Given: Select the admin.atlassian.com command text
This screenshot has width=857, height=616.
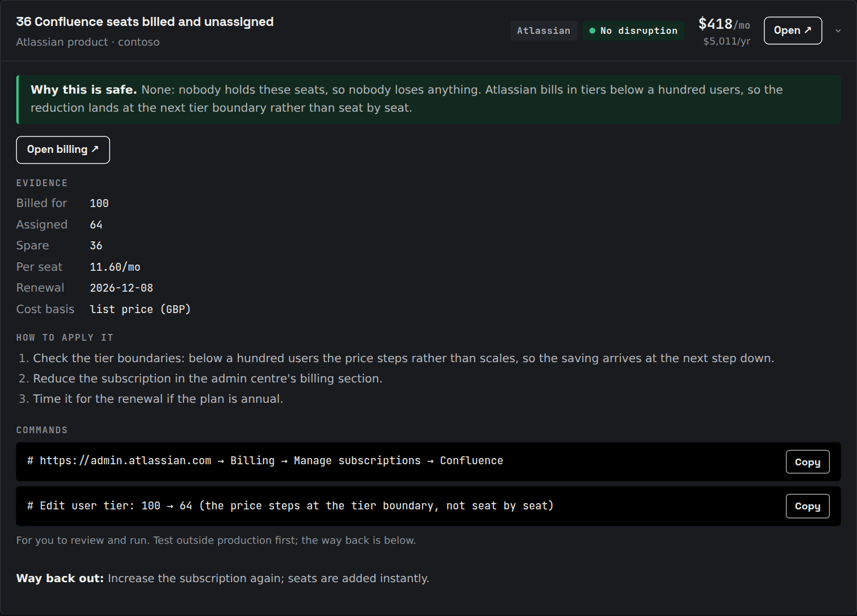Looking at the screenshot, I should tap(265, 461).
